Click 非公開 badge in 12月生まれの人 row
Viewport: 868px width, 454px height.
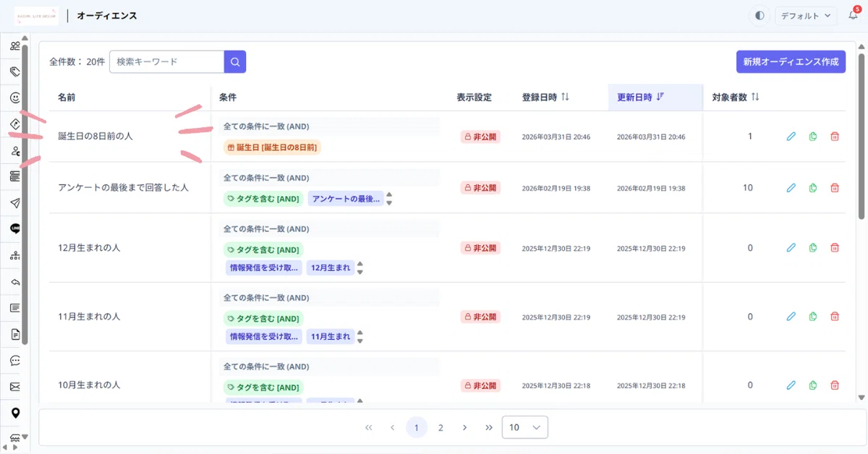(x=480, y=247)
